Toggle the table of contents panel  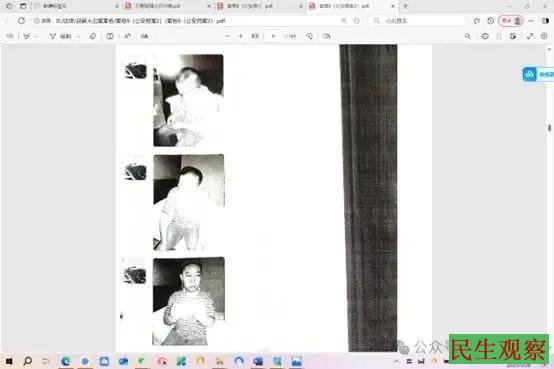point(10,36)
